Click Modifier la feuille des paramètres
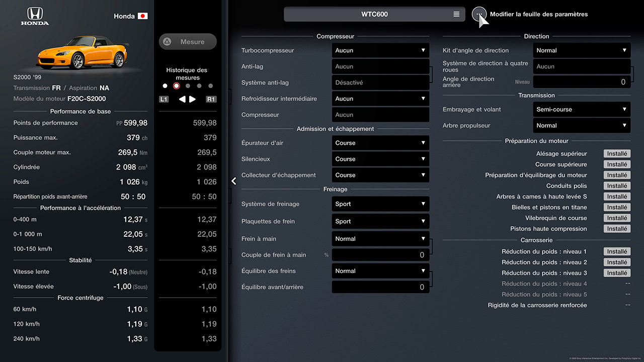 point(539,14)
